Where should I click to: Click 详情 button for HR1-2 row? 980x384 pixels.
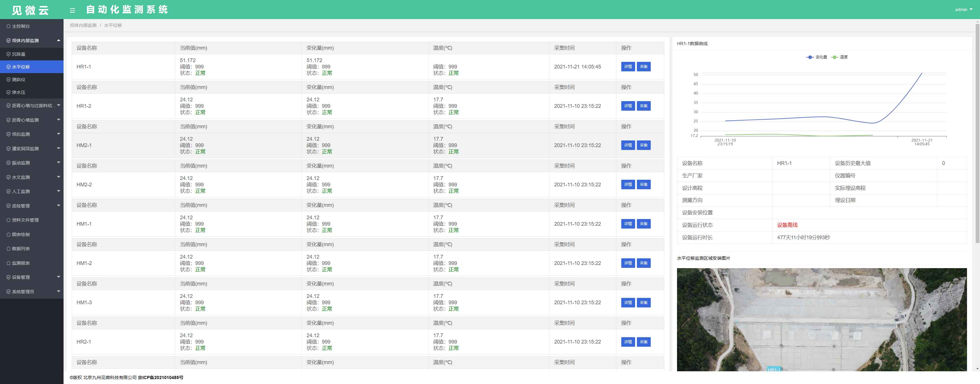click(628, 106)
